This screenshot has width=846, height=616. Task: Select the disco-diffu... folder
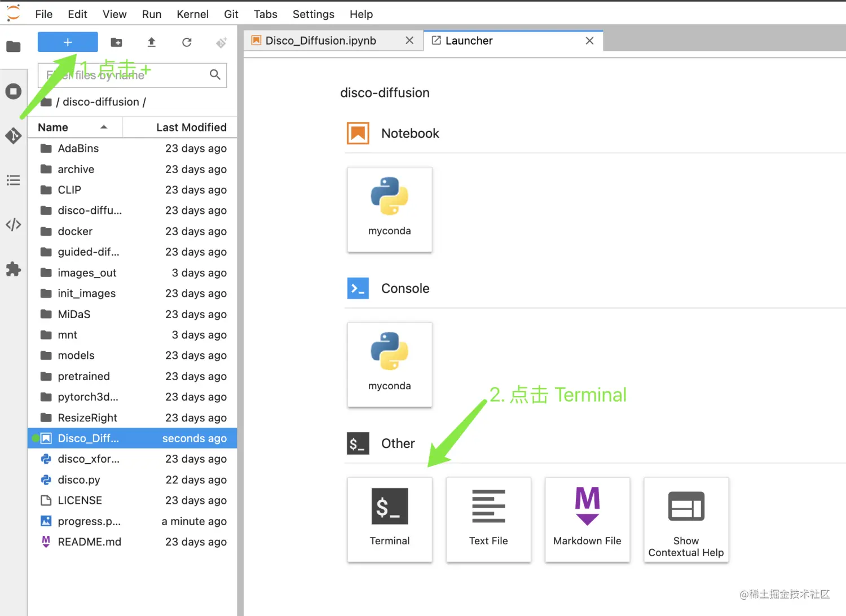click(x=132, y=210)
